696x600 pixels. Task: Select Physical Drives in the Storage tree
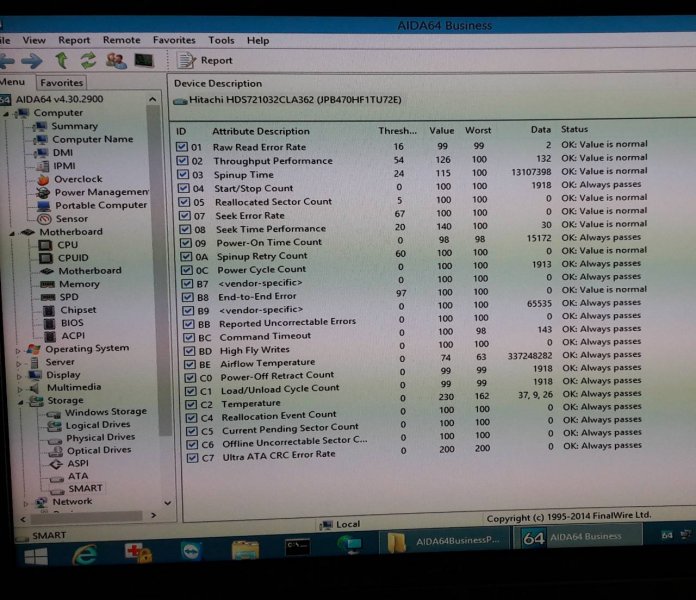pyautogui.click(x=100, y=437)
